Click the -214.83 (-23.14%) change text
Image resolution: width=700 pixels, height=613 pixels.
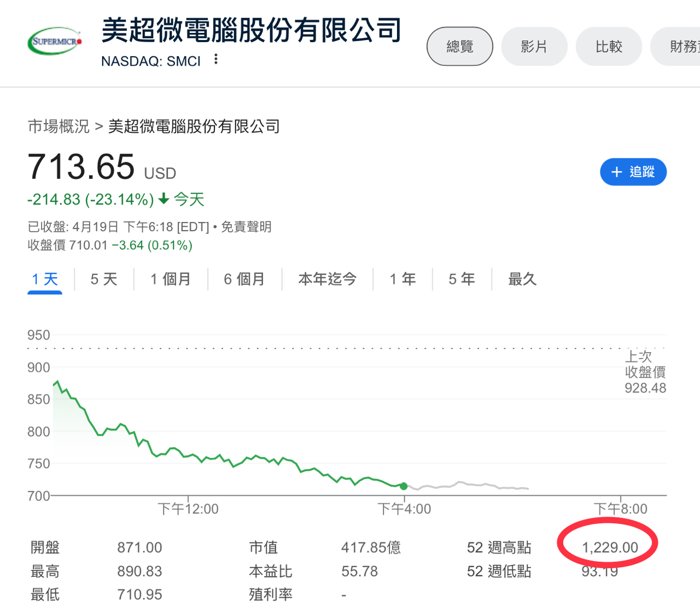point(91,200)
